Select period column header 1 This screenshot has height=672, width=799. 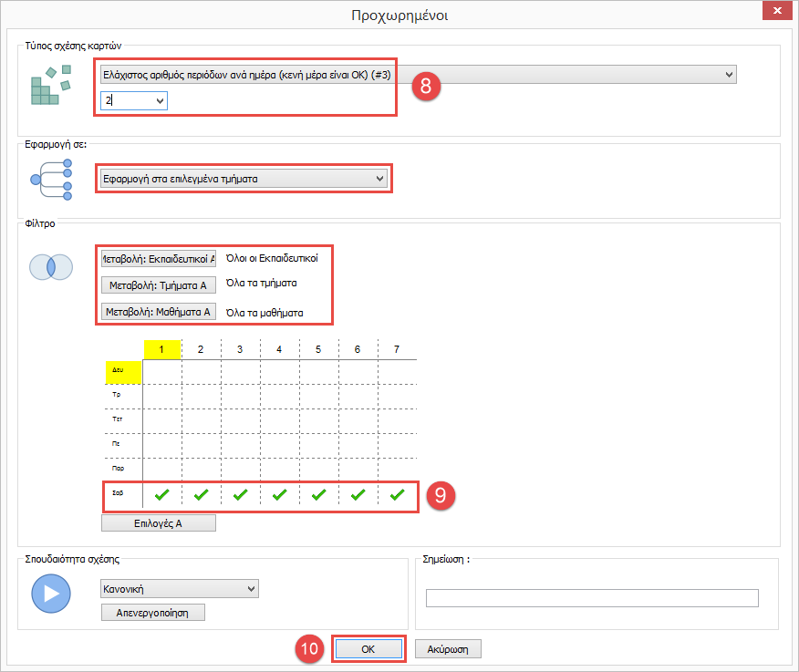[x=162, y=349]
